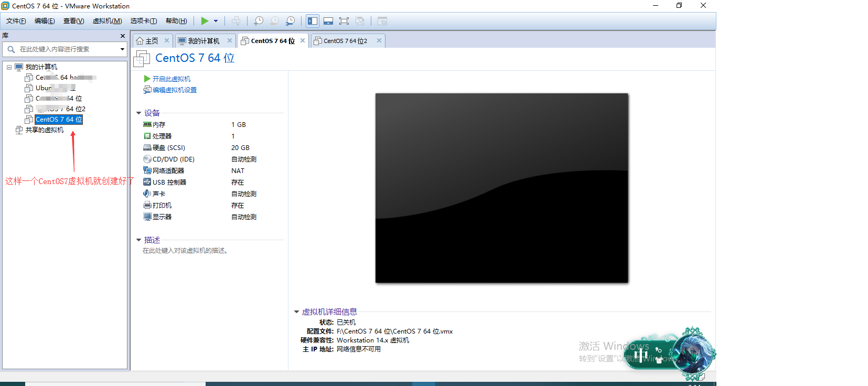
Task: Open snapshot manager toolbar icon
Action: tap(290, 21)
